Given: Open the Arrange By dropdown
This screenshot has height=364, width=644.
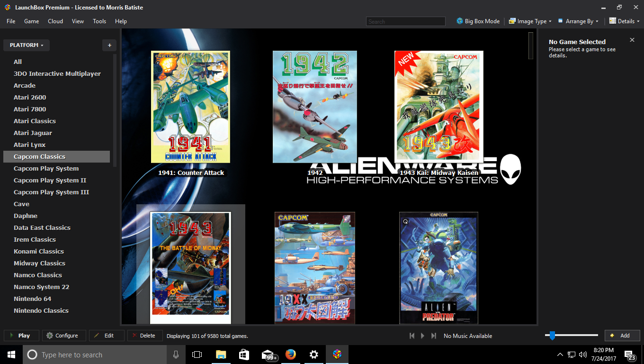Looking at the screenshot, I should pyautogui.click(x=578, y=21).
